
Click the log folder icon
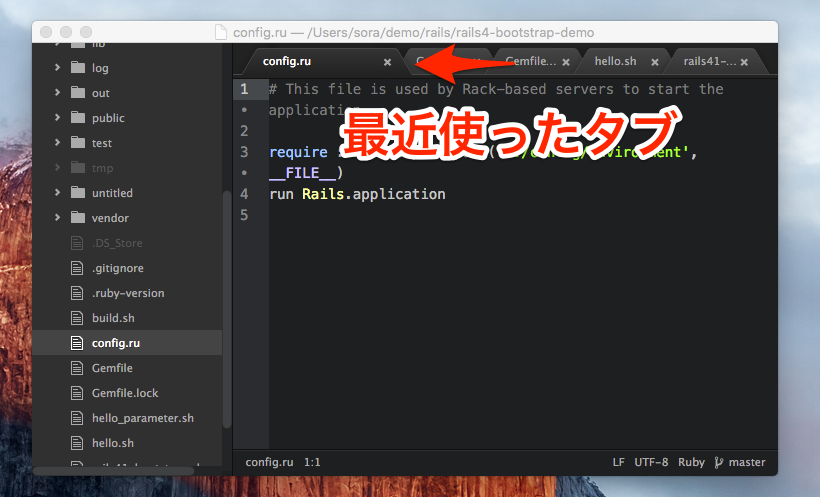(78, 67)
